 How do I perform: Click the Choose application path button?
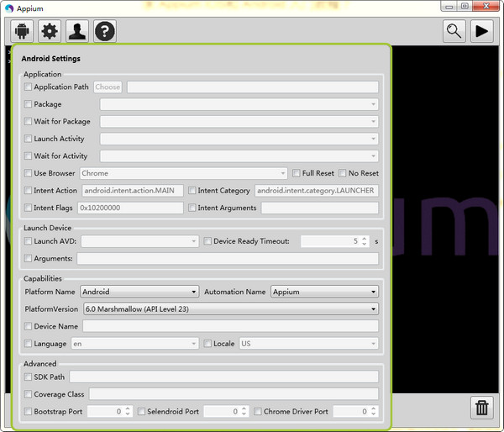(x=108, y=87)
